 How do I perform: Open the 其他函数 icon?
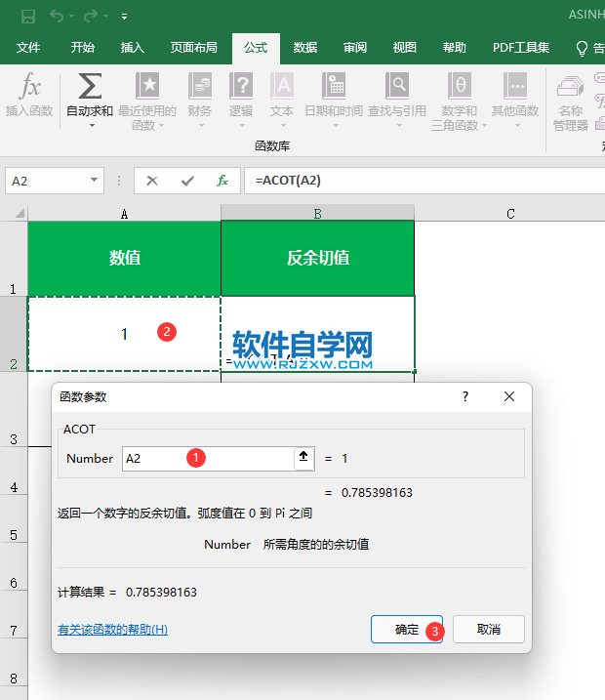click(x=515, y=86)
